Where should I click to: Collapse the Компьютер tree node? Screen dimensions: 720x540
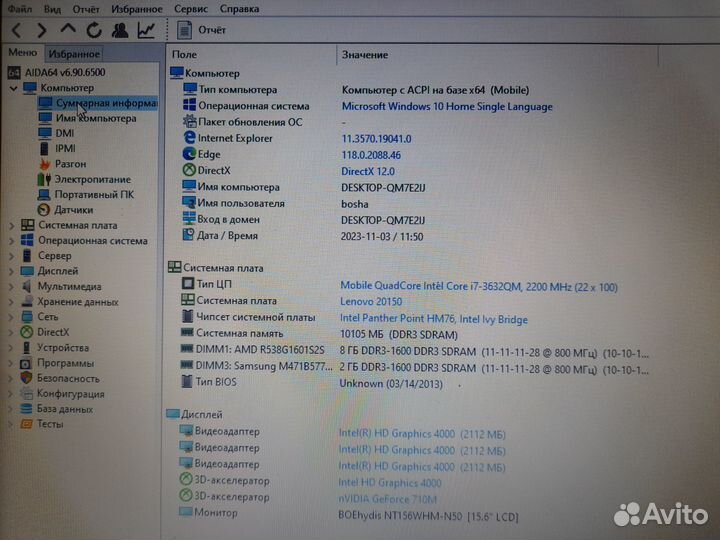[x=14, y=88]
